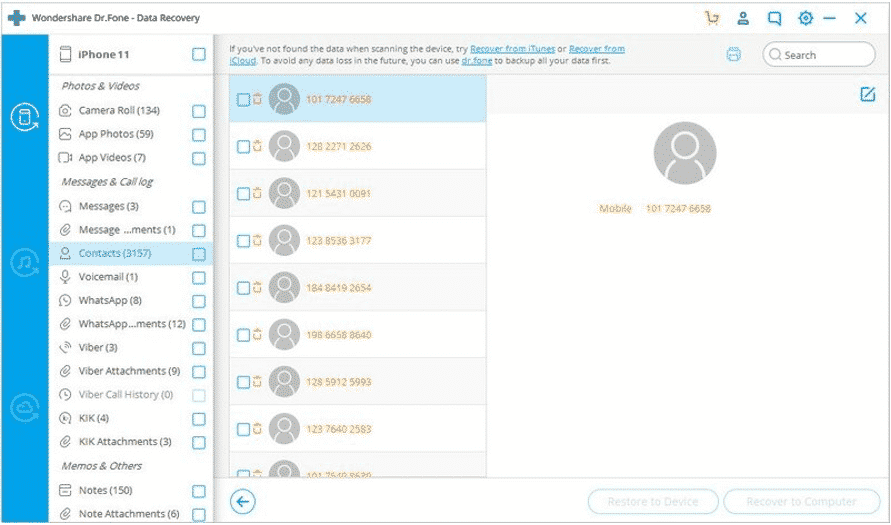Select the recover from iCloud sidebar icon
Image resolution: width=891 pixels, height=525 pixels.
pos(24,407)
